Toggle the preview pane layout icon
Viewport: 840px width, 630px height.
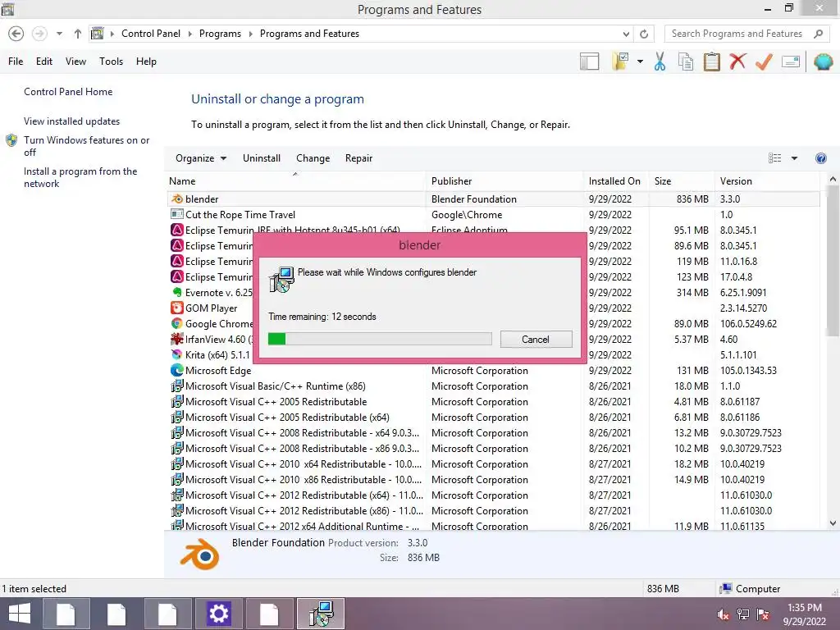click(589, 62)
